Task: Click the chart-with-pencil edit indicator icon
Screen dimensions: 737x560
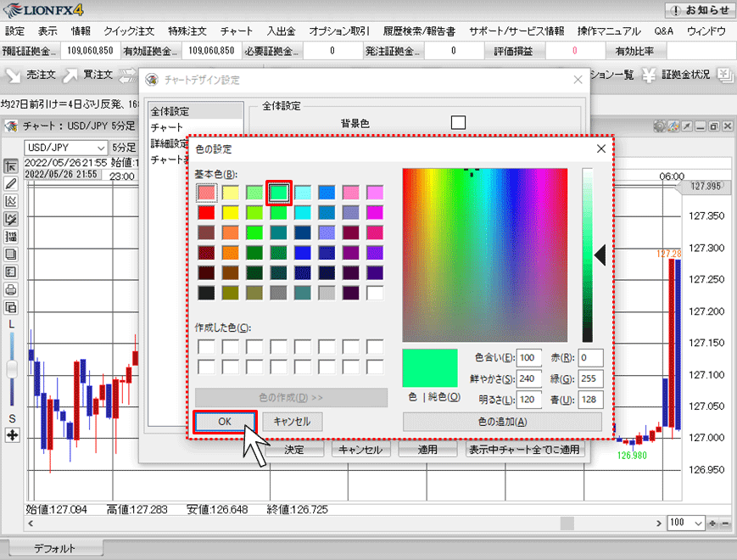Action: click(11, 219)
